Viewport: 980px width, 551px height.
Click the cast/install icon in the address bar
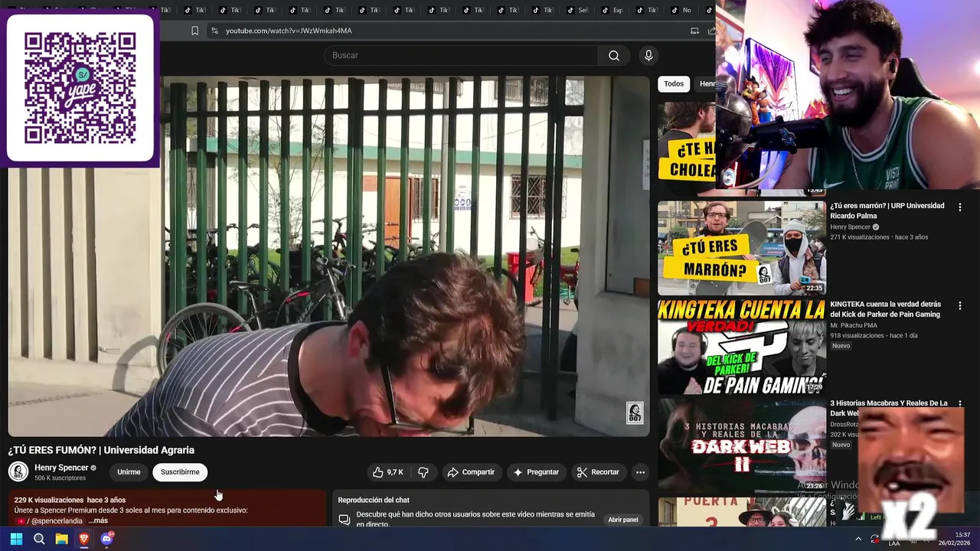tap(694, 31)
